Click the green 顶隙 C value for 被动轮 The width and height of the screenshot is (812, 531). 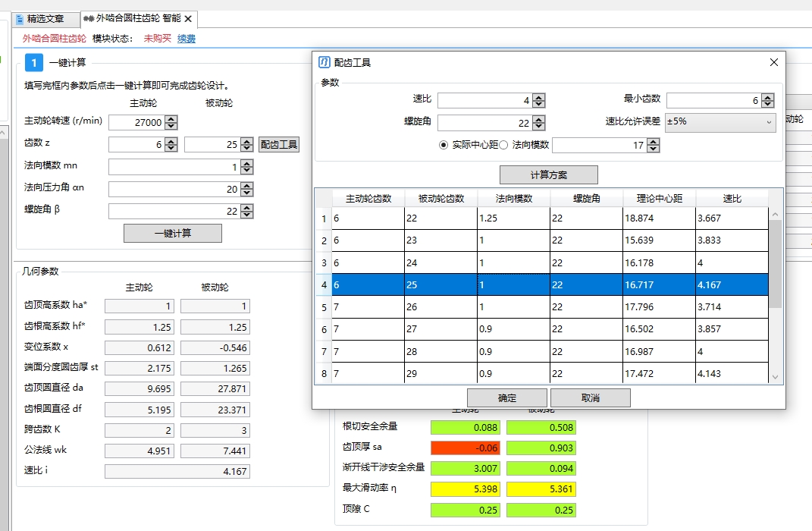tap(541, 511)
